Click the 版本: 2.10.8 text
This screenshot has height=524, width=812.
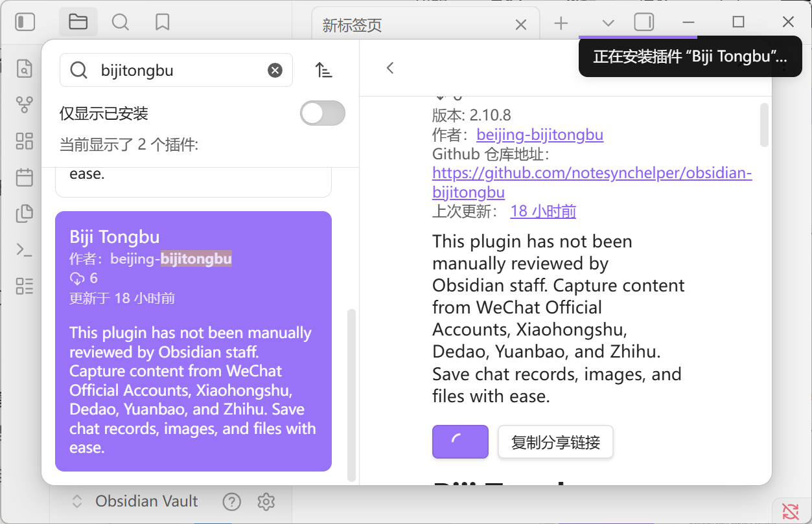click(472, 115)
